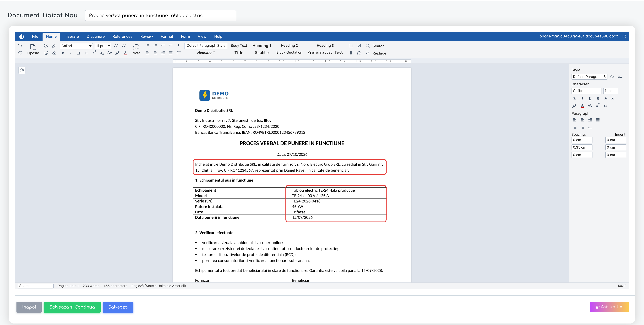Toggle formatting marks pilcrow icon

pyautogui.click(x=179, y=46)
